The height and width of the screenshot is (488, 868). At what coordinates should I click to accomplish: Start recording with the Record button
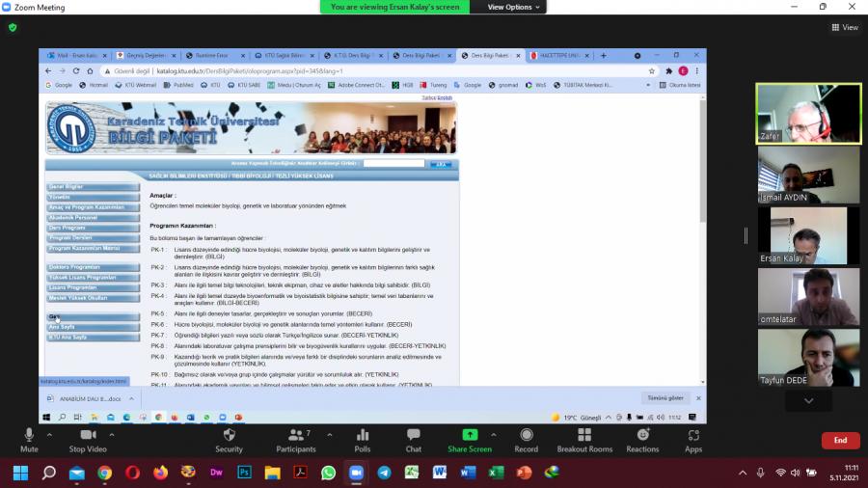[x=526, y=441]
